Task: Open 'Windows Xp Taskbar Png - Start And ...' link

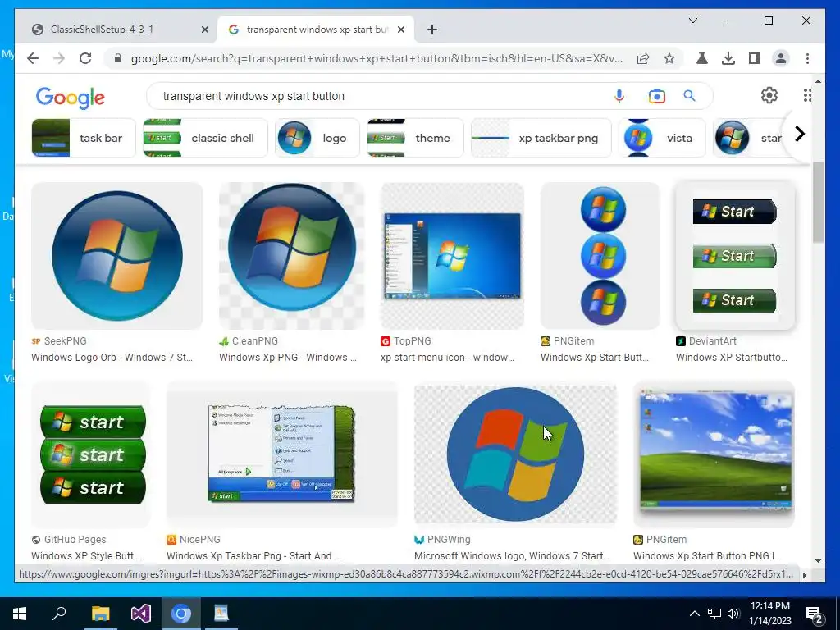Action: tap(254, 556)
